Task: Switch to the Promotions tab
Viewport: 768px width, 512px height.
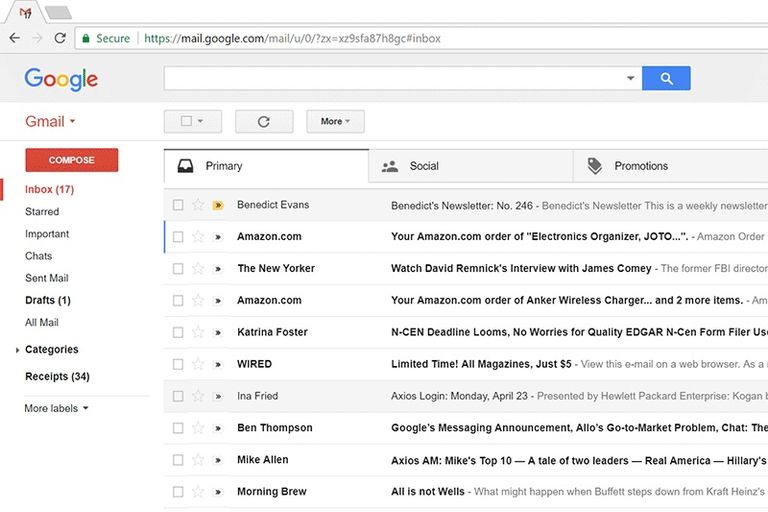Action: coord(640,166)
